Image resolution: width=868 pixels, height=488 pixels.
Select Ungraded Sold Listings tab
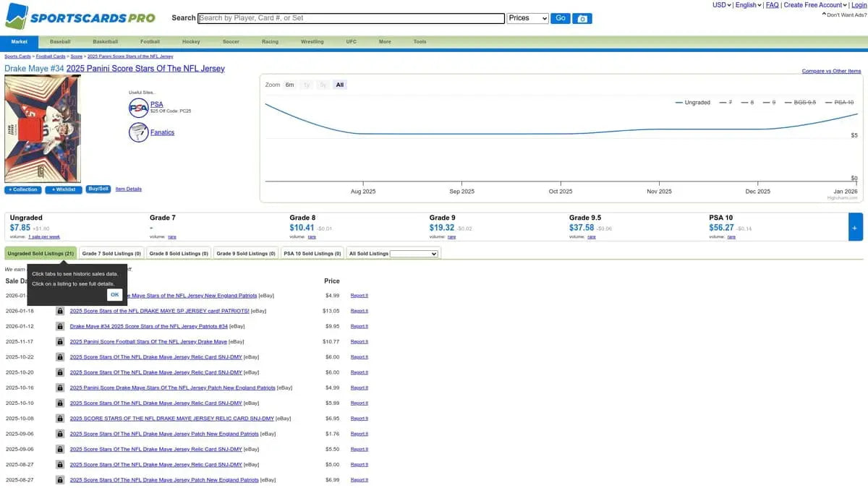click(41, 254)
